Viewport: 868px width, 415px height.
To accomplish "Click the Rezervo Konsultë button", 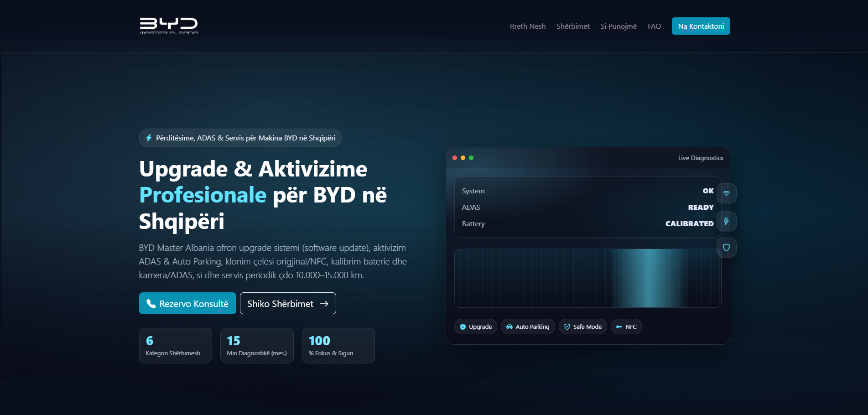I will pyautogui.click(x=187, y=303).
